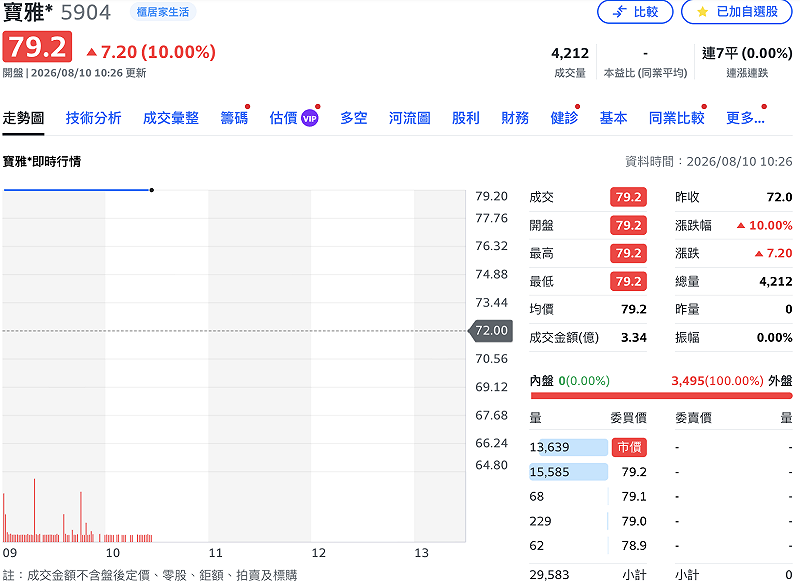Click the 漲跌幅 value 10.00%
The height and width of the screenshot is (581, 800).
(765, 225)
